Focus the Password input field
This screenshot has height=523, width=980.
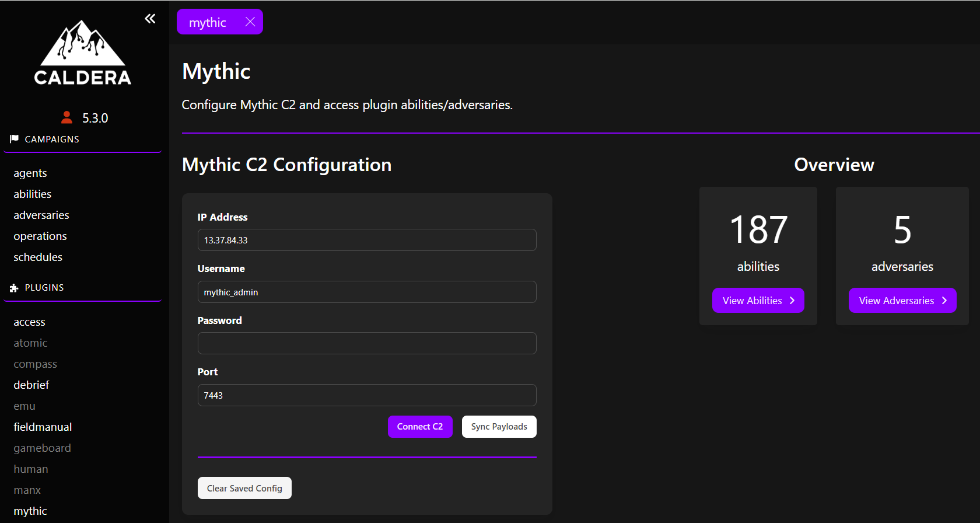pos(367,343)
